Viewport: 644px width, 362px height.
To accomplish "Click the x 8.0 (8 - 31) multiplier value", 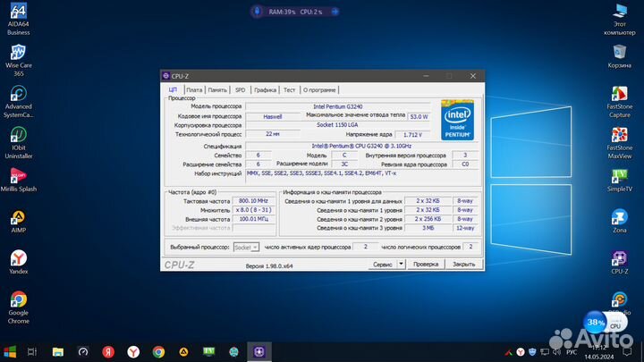I will click(253, 210).
